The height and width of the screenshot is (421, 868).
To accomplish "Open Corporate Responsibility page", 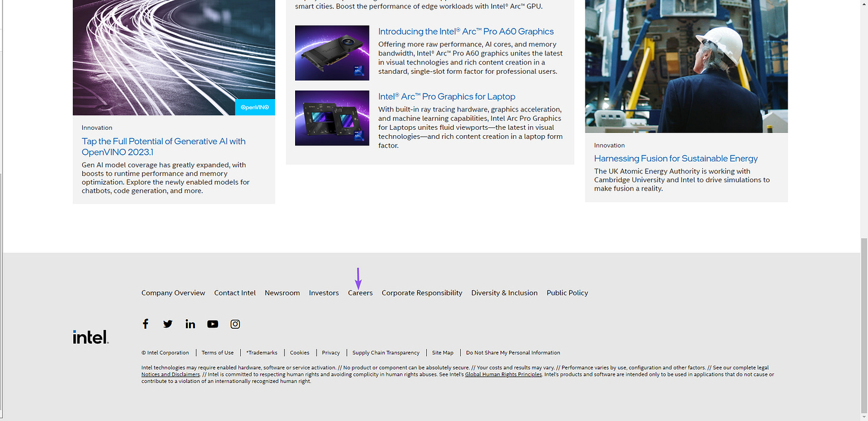I will (x=422, y=293).
